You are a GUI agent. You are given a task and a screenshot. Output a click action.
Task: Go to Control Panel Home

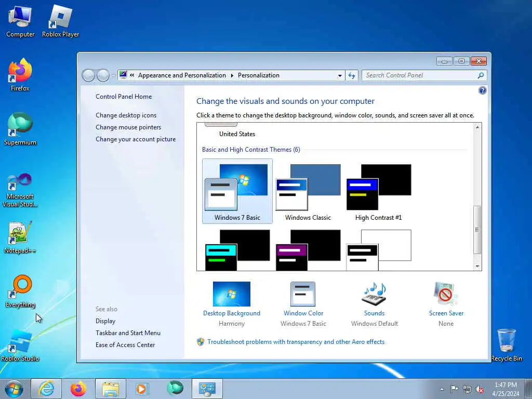pyautogui.click(x=124, y=96)
